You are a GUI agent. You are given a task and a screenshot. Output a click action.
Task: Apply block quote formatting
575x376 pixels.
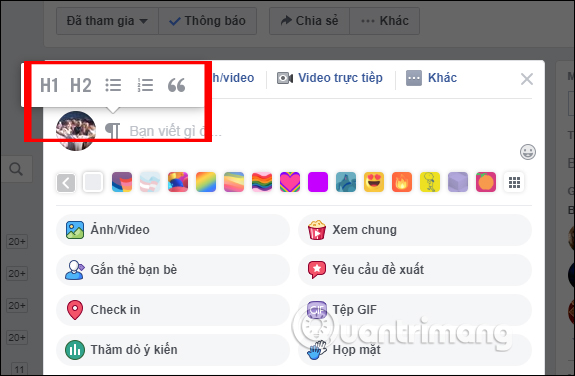click(x=176, y=85)
